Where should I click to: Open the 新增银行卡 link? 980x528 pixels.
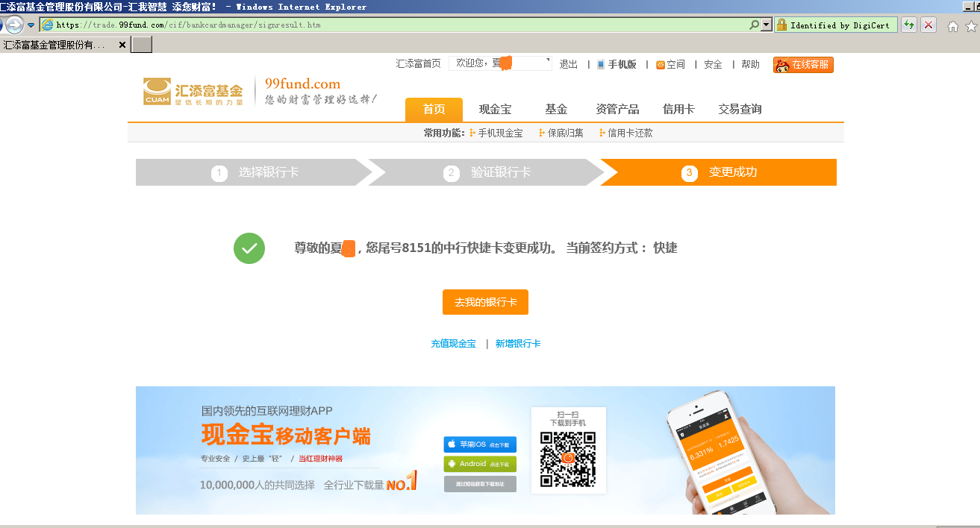pos(518,344)
